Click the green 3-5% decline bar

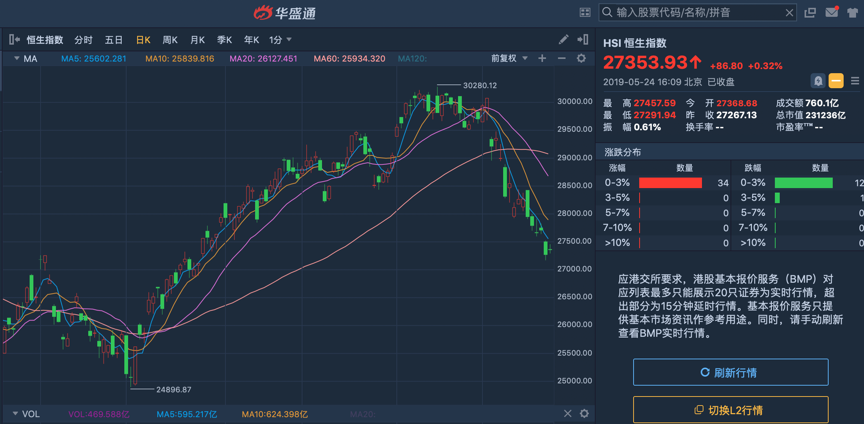tap(777, 198)
